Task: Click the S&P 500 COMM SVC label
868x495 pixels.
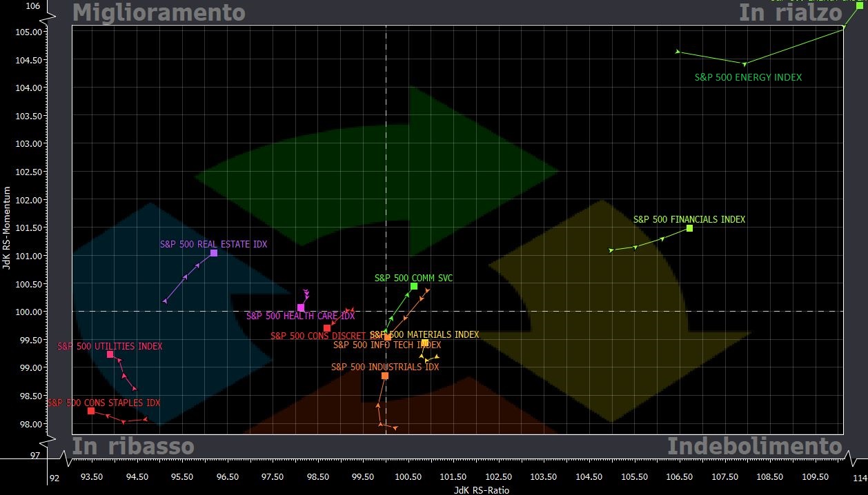Action: [x=414, y=279]
